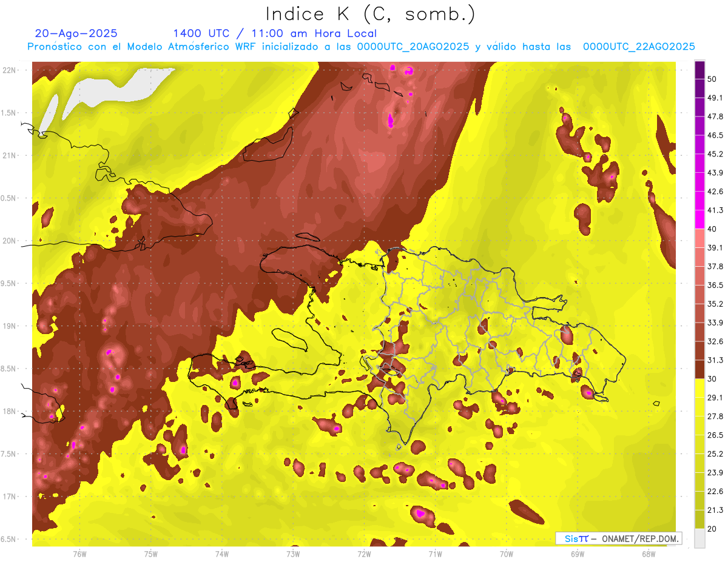This screenshot has height=562, width=728.
Task: Click the '20N' latitude label
Action: (10, 241)
